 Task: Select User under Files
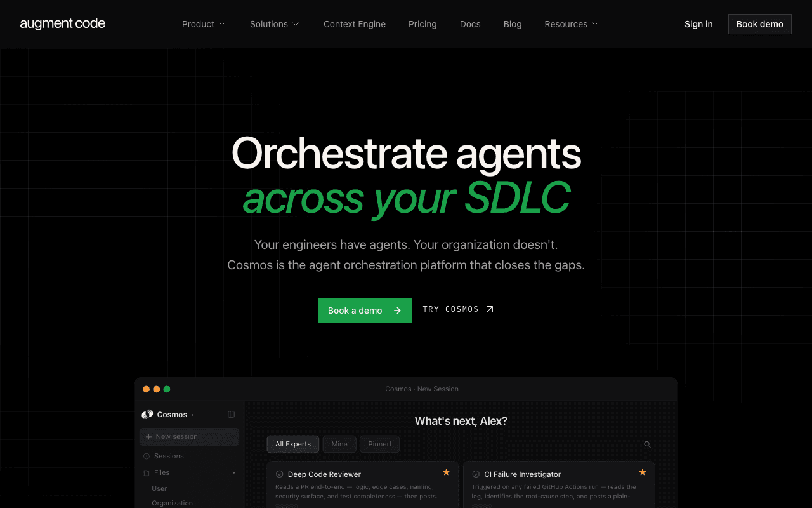159,488
